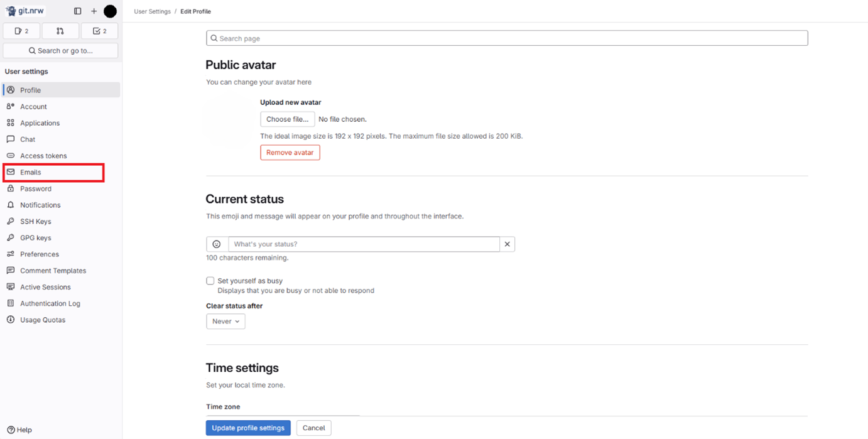
Task: Open your to-do list
Action: point(99,30)
